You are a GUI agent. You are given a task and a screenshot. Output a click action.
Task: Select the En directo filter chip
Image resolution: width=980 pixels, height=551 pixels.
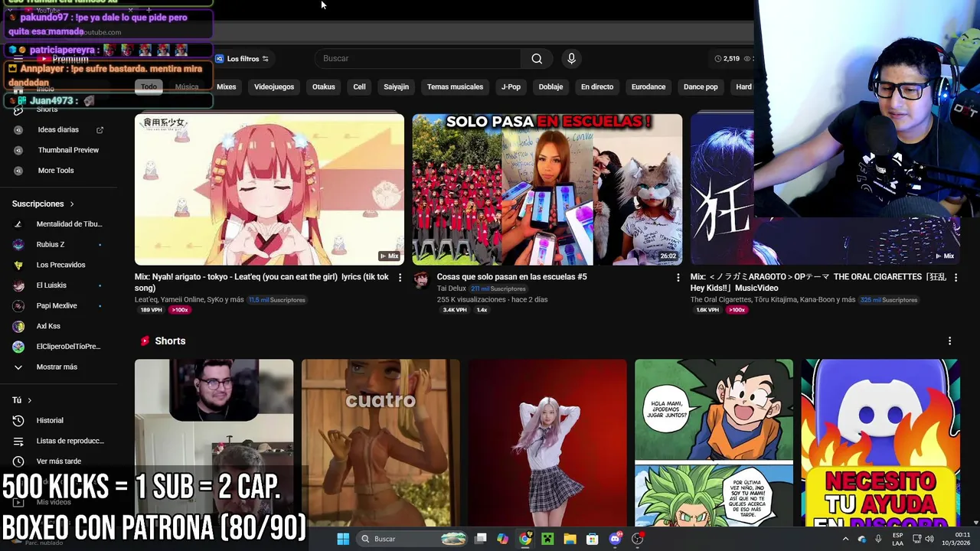click(x=597, y=86)
